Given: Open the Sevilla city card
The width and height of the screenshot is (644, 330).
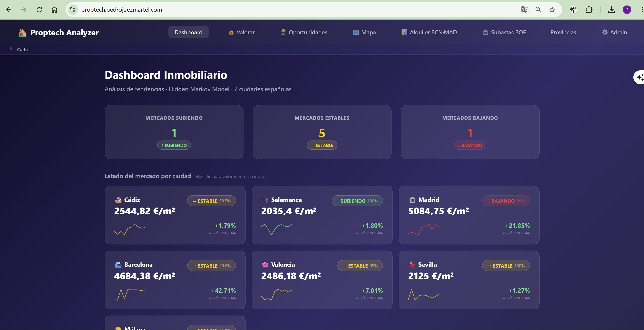Looking at the screenshot, I should point(469,280).
